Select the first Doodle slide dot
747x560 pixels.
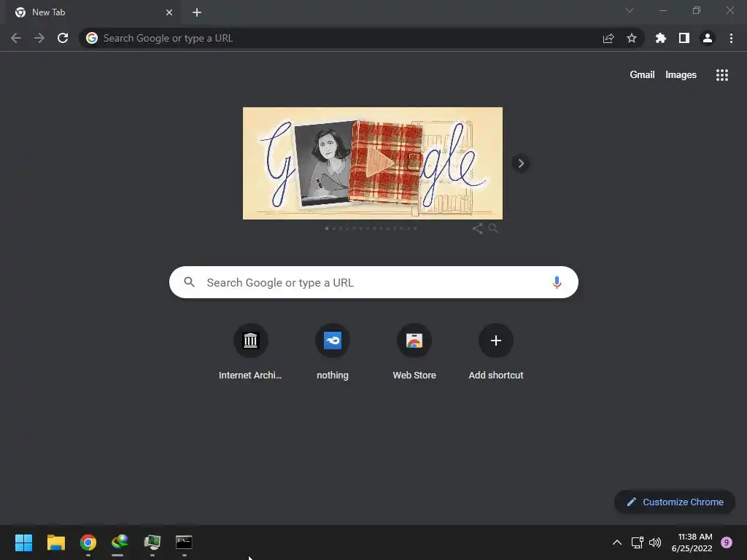click(x=327, y=228)
